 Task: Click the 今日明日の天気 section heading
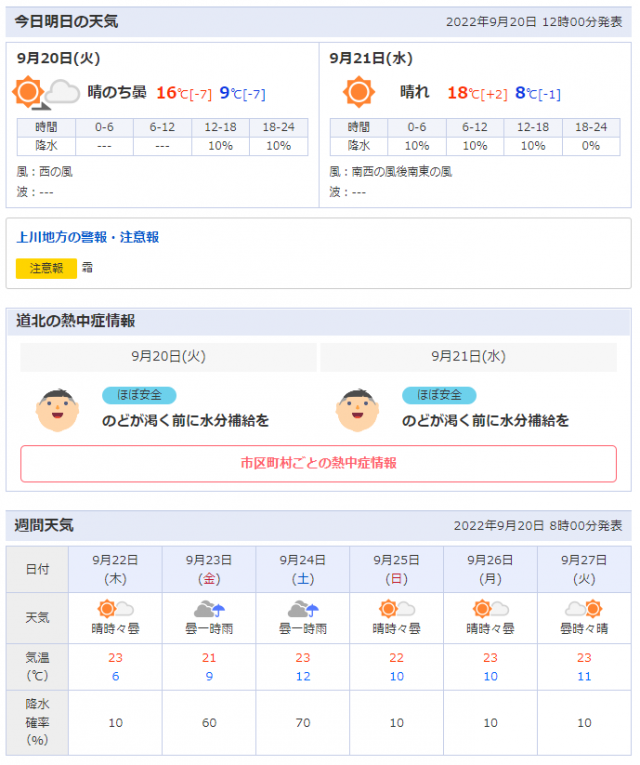point(66,21)
